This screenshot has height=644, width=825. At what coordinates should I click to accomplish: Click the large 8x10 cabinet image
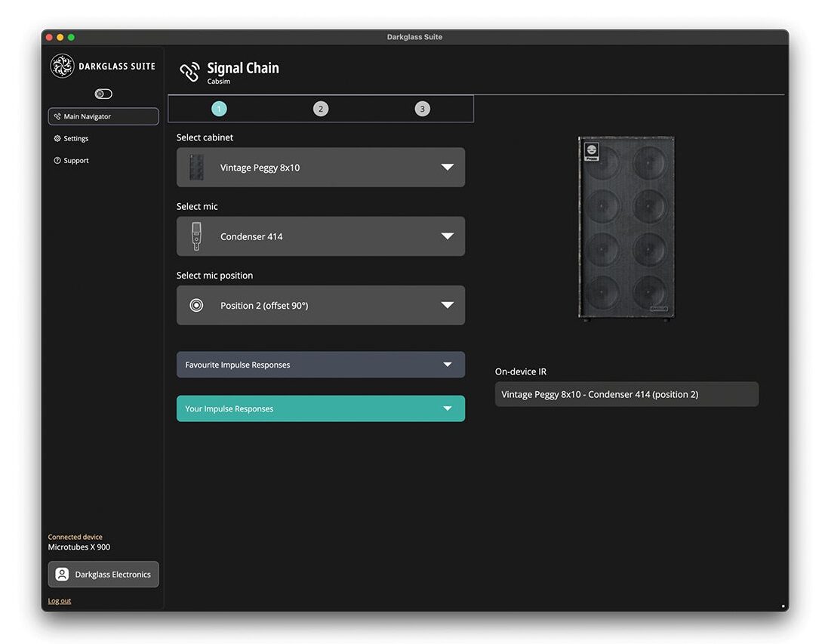pyautogui.click(x=626, y=228)
